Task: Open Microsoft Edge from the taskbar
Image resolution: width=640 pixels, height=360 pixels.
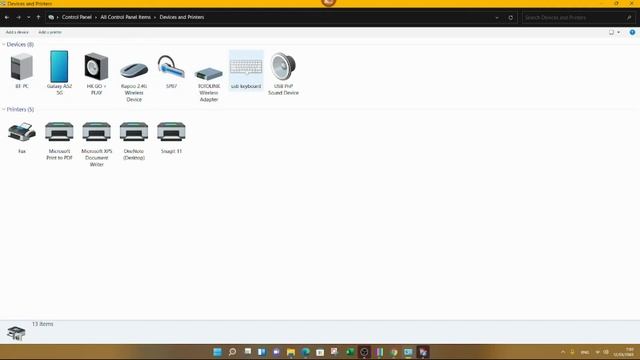Action: 305,352
